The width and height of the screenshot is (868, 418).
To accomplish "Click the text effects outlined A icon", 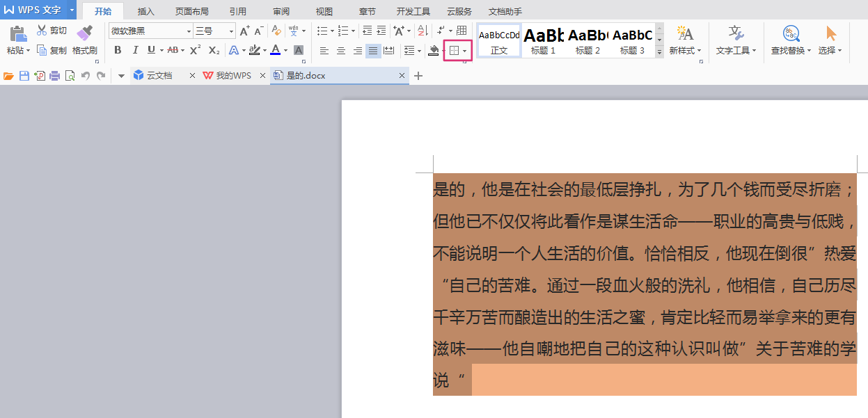I will [234, 50].
